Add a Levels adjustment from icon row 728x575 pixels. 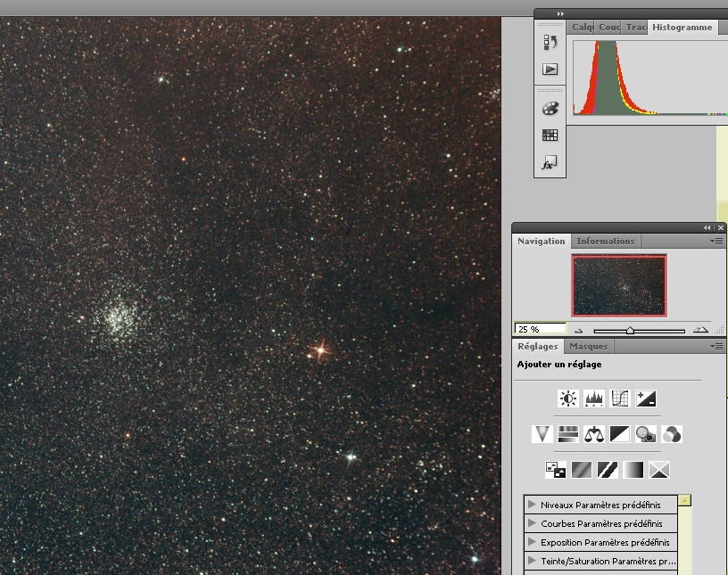pos(594,398)
